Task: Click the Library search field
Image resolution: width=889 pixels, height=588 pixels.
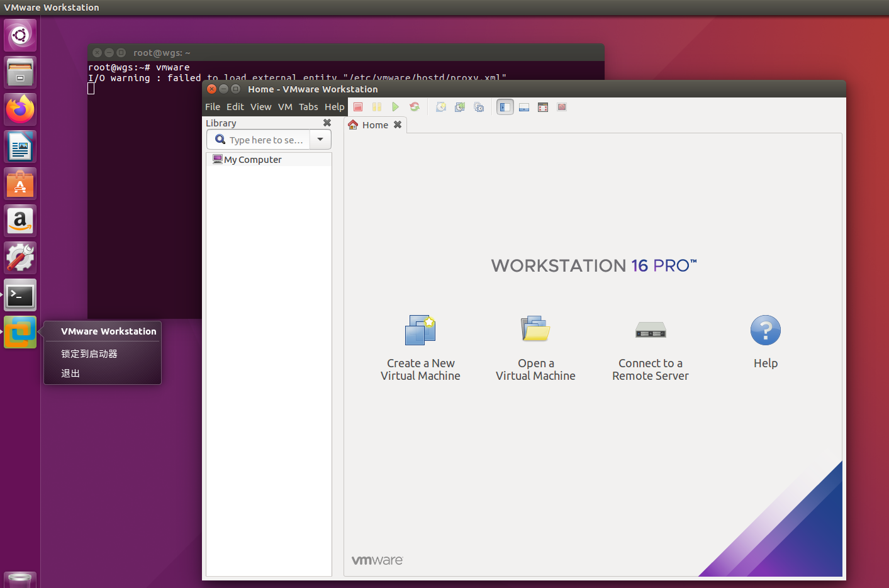Action: pos(258,140)
